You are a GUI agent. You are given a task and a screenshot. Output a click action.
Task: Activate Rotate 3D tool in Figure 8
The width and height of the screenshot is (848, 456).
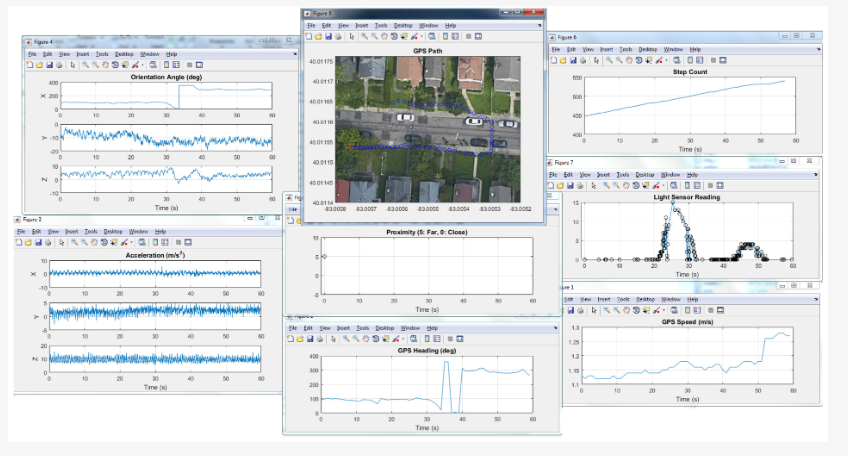[394, 37]
